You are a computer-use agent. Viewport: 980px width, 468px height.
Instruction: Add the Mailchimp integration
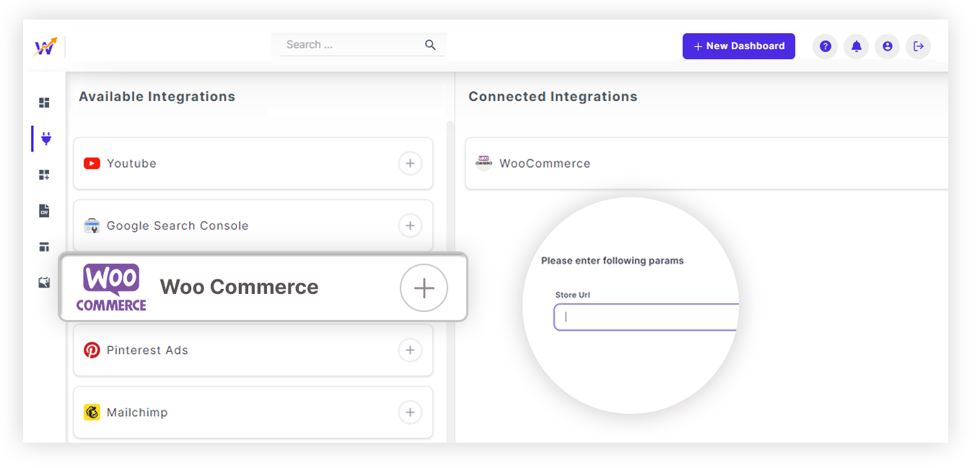click(410, 412)
